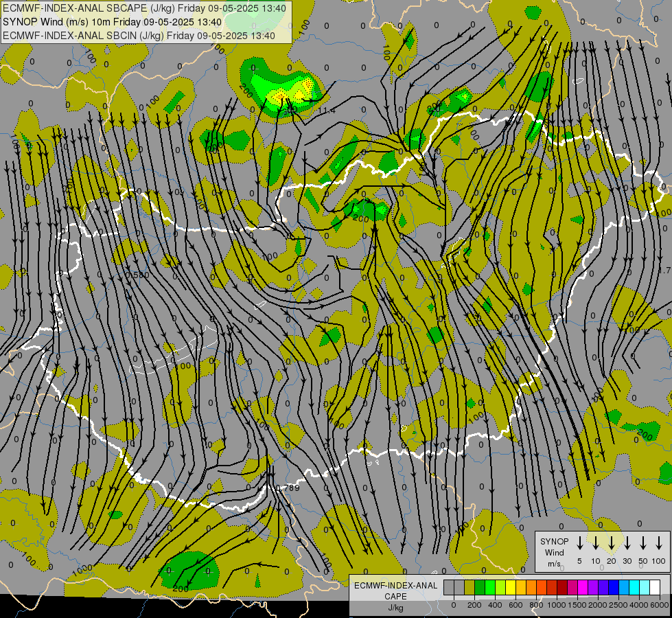672x618 pixels.
Task: Click the 'ECMWF-INDEX-ANAL CAPE J/kg' legend label
Action: coord(395,596)
